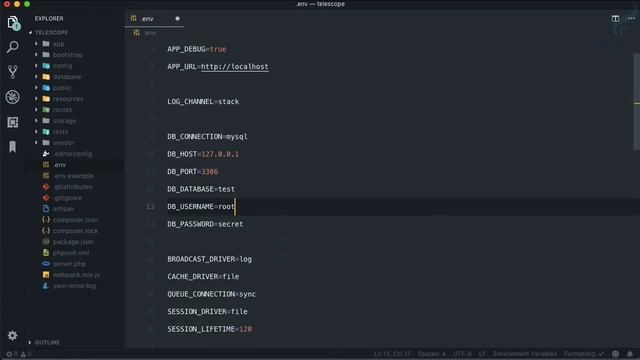Click the UTF-8 encoding indicator

click(462, 354)
